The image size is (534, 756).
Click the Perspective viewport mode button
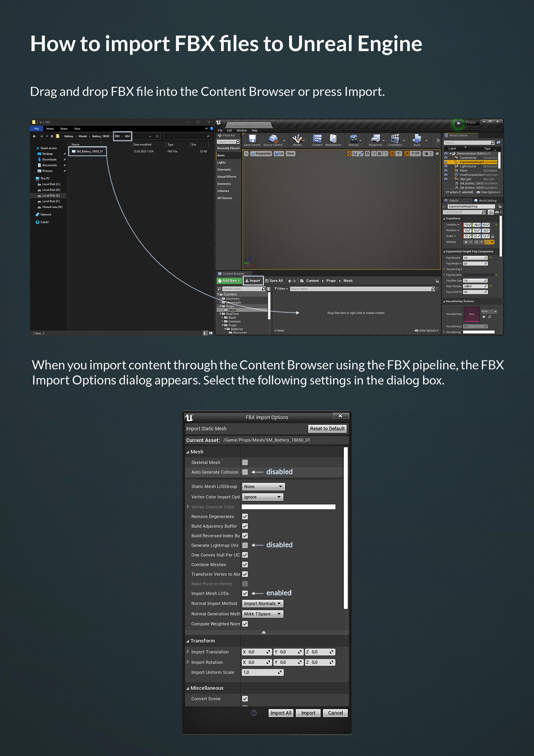pos(261,154)
